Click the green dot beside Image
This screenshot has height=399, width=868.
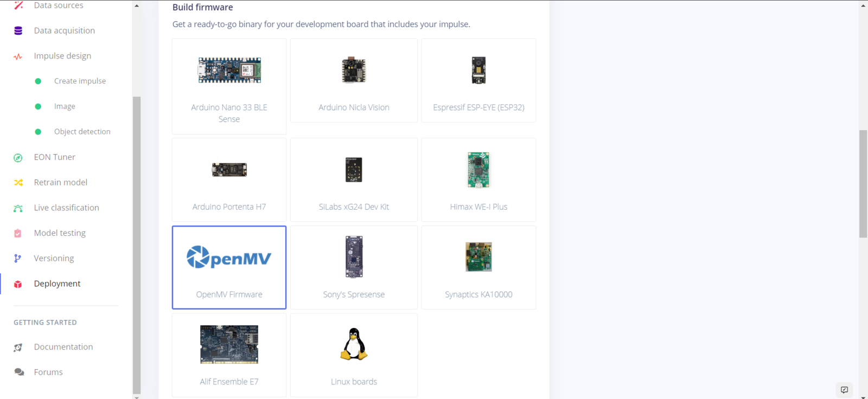pyautogui.click(x=38, y=107)
